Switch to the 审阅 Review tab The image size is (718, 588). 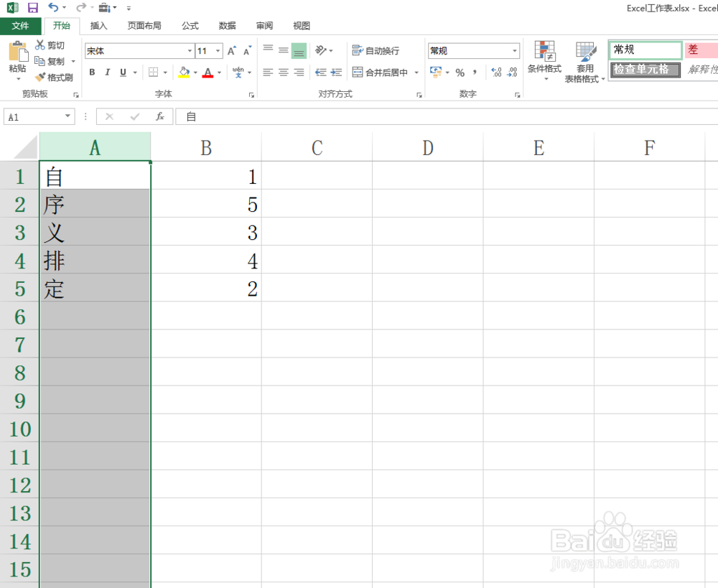pyautogui.click(x=264, y=26)
